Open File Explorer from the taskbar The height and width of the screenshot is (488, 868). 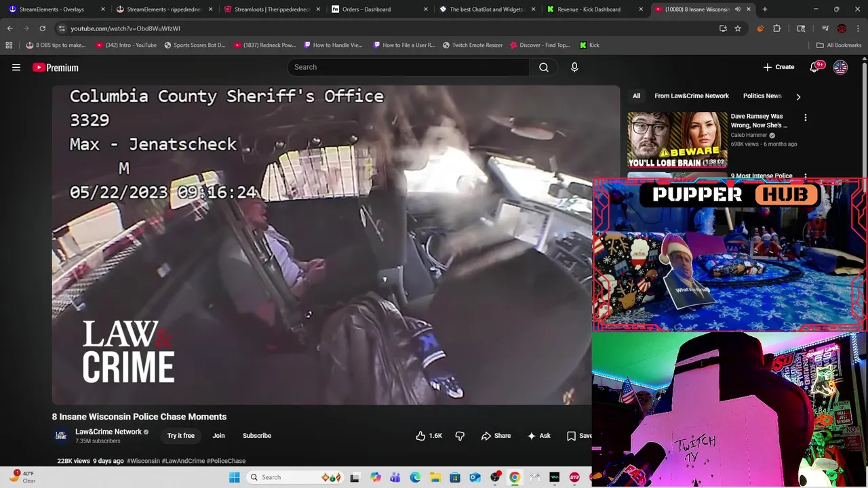click(435, 477)
